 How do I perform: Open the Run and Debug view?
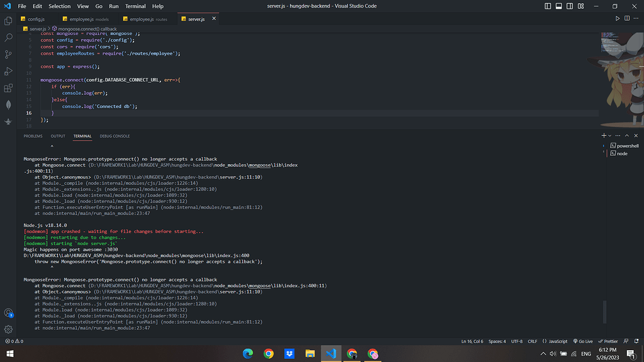(x=8, y=71)
